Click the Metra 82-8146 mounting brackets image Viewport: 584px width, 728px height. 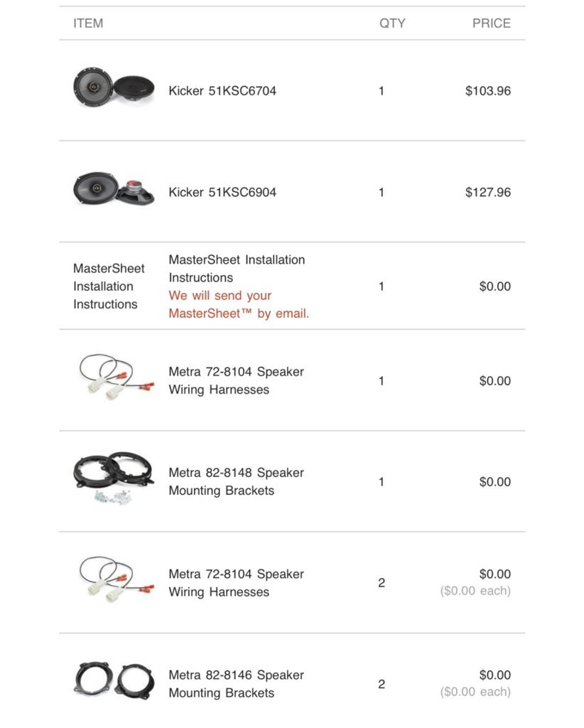point(114,680)
